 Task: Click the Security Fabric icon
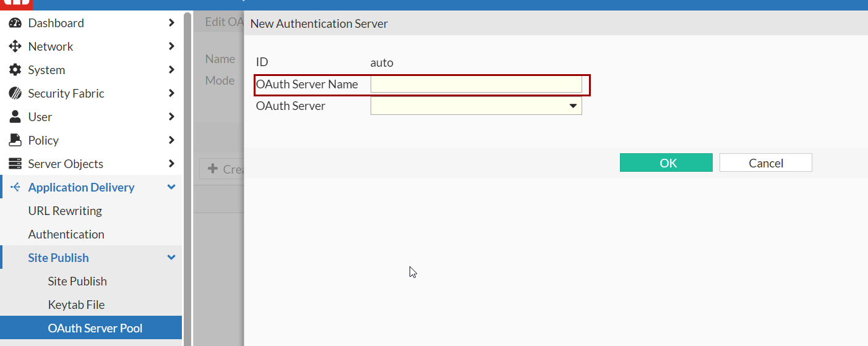pos(15,93)
